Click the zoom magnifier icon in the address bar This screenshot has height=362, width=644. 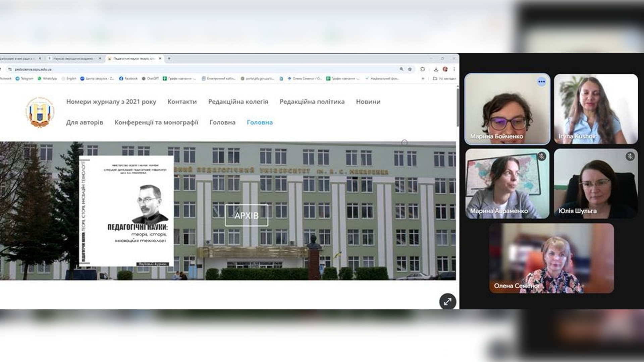(x=401, y=69)
